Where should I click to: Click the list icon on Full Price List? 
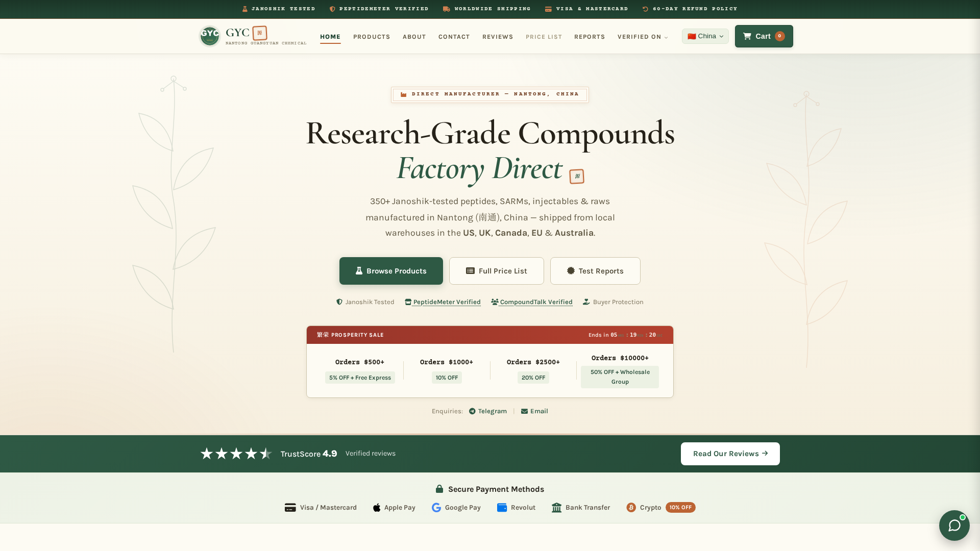[x=470, y=271]
